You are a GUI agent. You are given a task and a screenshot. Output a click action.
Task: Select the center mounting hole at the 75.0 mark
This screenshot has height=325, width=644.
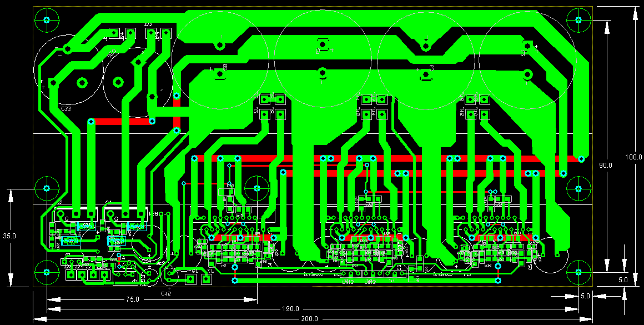coord(257,188)
